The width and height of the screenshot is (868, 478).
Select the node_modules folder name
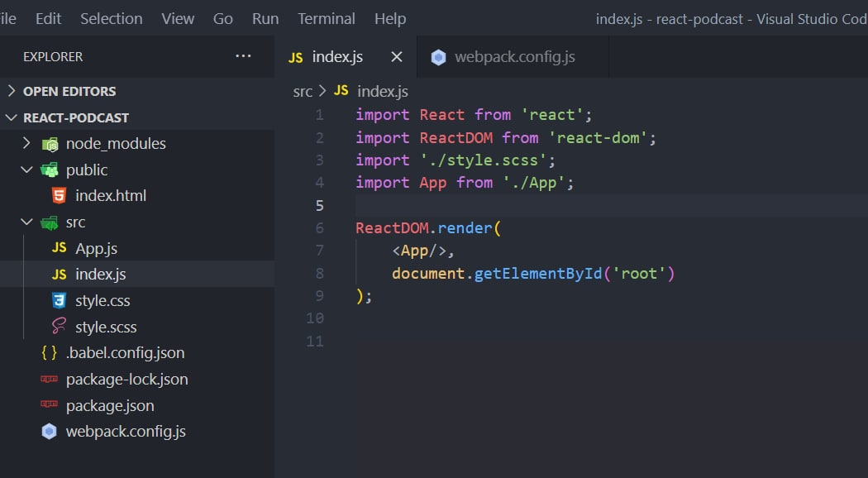[116, 143]
